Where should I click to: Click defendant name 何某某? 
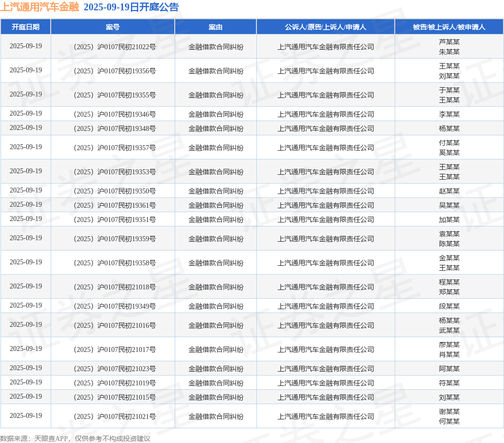pyautogui.click(x=449, y=421)
